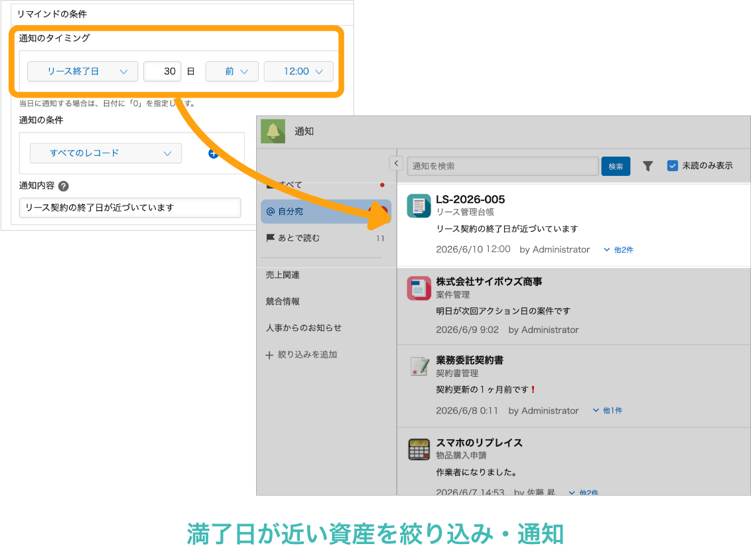
Task: Click the blue plus add-condition icon
Action: coord(213,154)
